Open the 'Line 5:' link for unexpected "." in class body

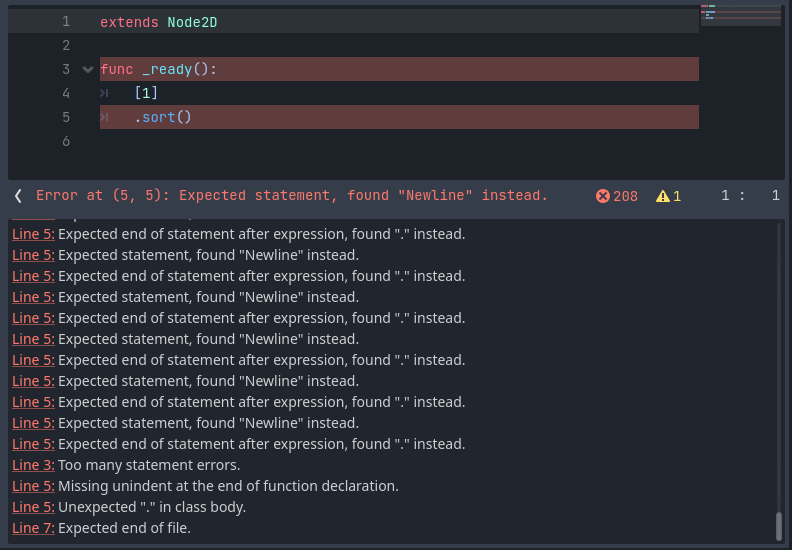tap(33, 507)
